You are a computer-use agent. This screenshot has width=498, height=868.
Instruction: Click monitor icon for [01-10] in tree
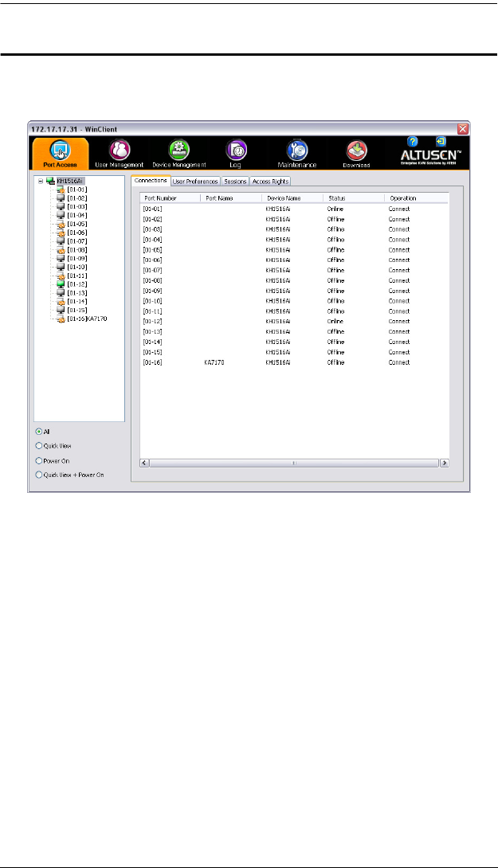coord(61,268)
